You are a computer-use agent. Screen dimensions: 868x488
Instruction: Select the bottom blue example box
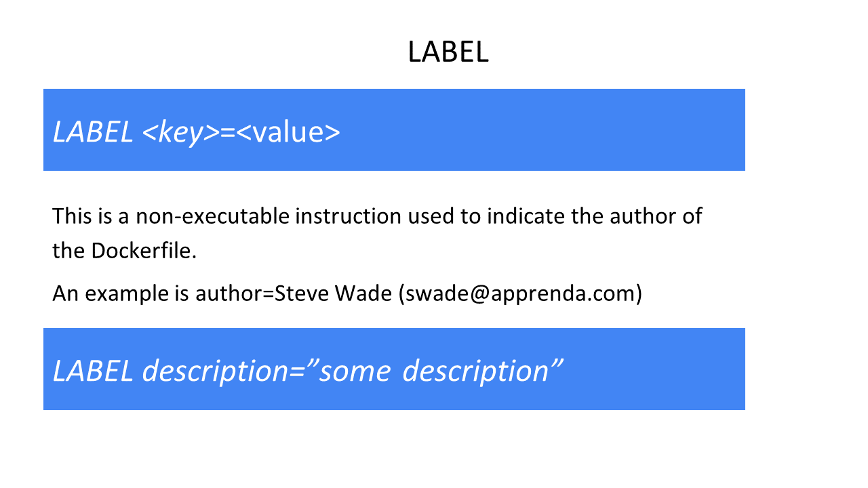click(x=394, y=369)
